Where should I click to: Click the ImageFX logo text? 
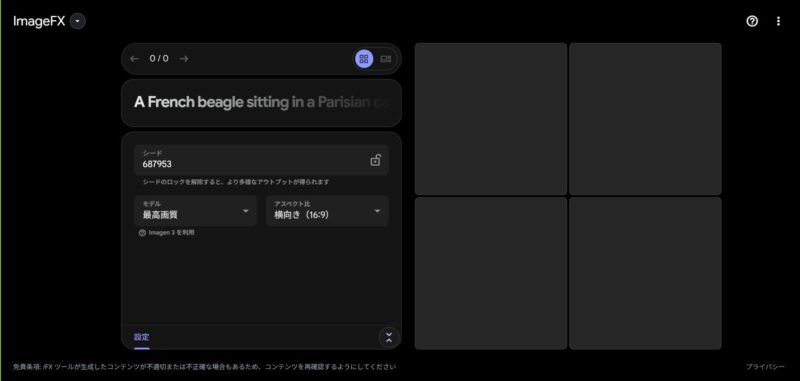pos(39,21)
